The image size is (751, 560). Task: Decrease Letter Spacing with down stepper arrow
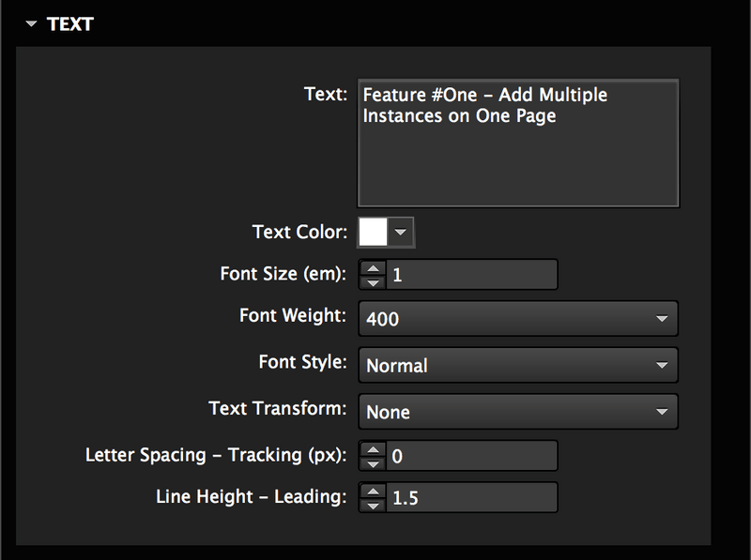pyautogui.click(x=373, y=463)
